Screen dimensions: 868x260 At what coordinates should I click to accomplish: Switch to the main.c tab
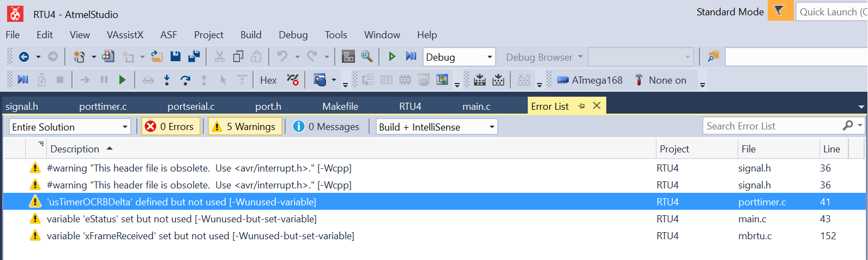[477, 107]
